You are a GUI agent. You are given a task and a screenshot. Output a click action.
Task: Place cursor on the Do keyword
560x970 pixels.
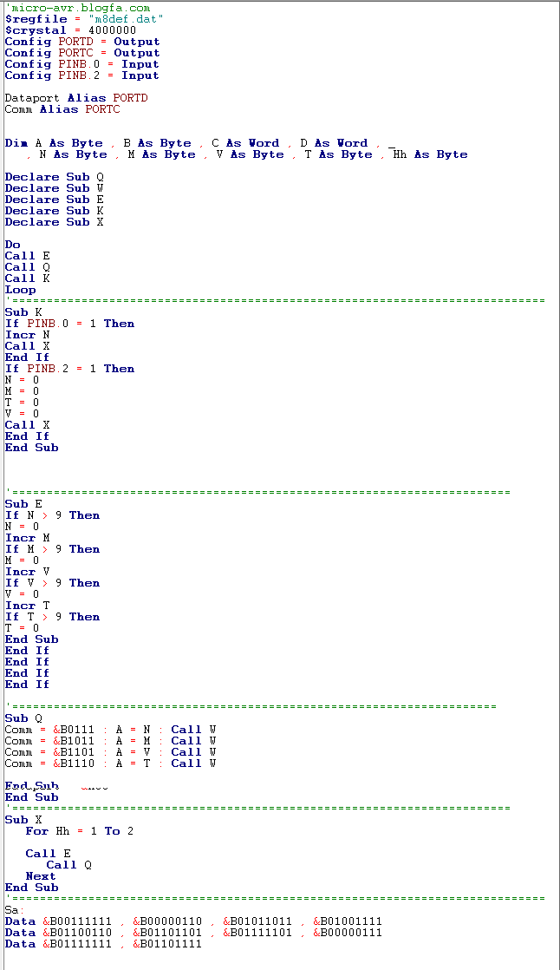[x=12, y=245]
